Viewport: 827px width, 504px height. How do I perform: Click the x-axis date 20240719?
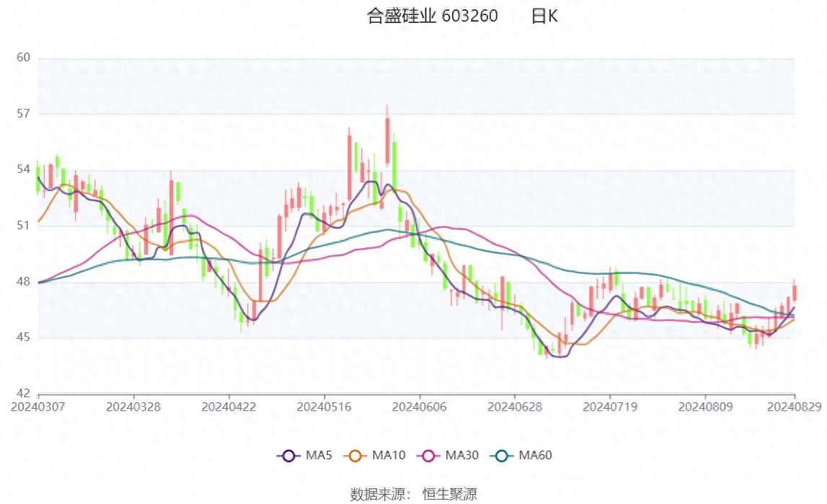[x=610, y=407]
